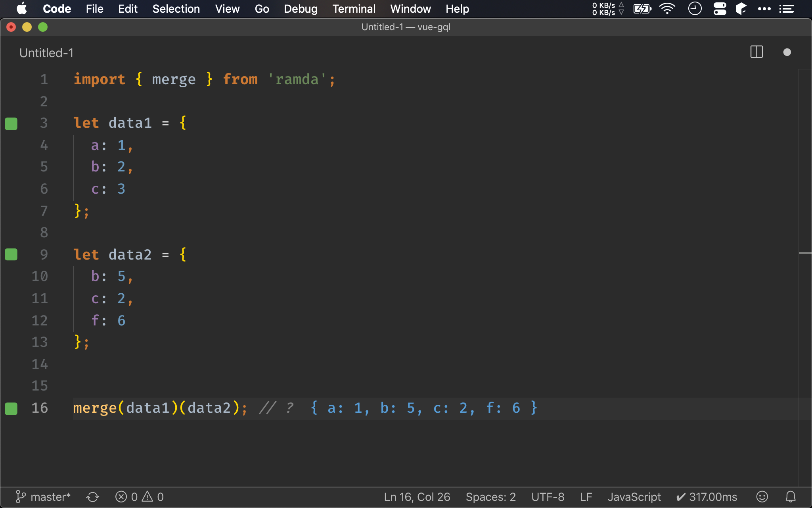Click the hexagonal box menu bar icon
Image resolution: width=812 pixels, height=508 pixels.
click(x=741, y=9)
